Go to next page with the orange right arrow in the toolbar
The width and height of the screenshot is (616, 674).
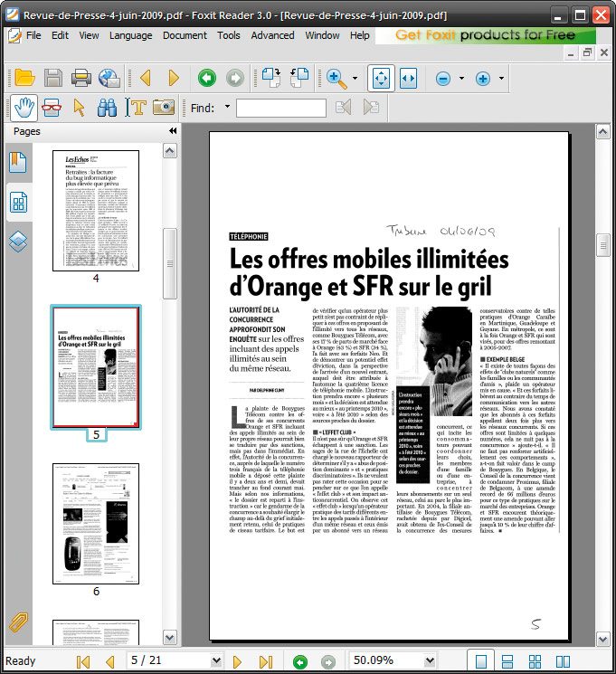[x=174, y=78]
